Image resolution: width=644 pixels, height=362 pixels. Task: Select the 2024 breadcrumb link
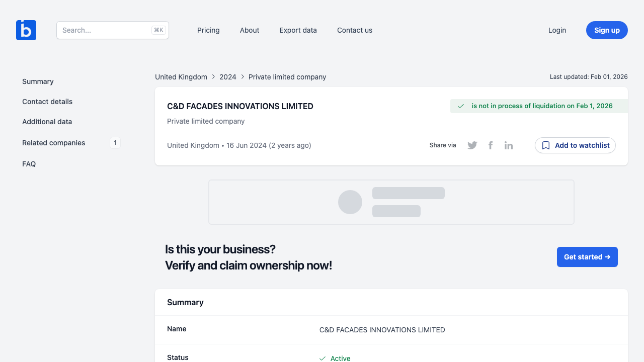228,77
